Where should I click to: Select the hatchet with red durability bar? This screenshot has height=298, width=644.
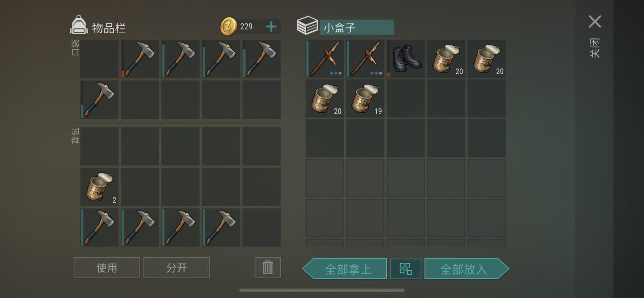[140, 59]
